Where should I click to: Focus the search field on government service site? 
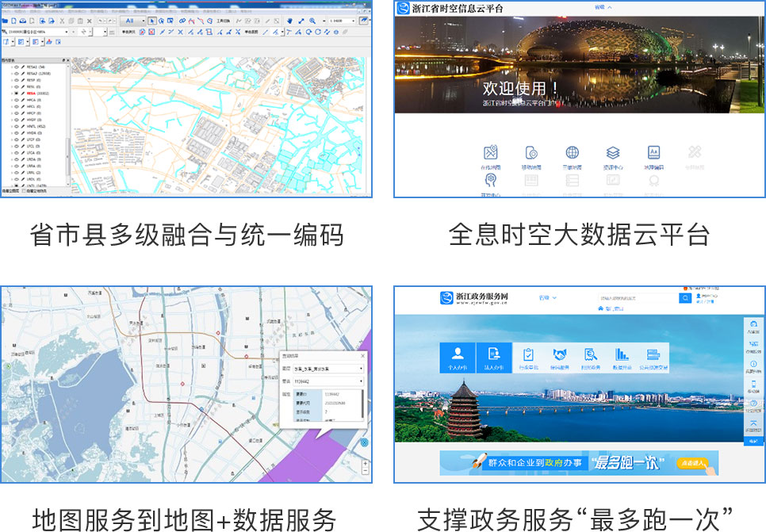pos(638,298)
